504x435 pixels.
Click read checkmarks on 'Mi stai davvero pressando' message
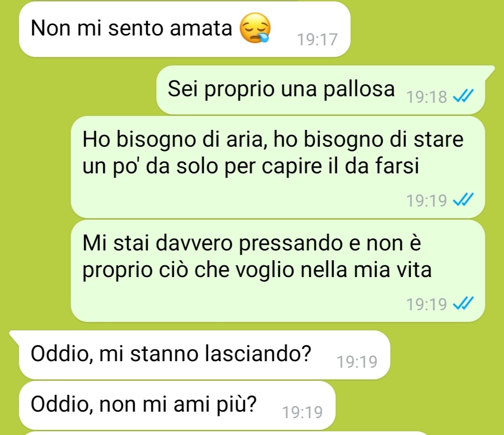coord(463,304)
